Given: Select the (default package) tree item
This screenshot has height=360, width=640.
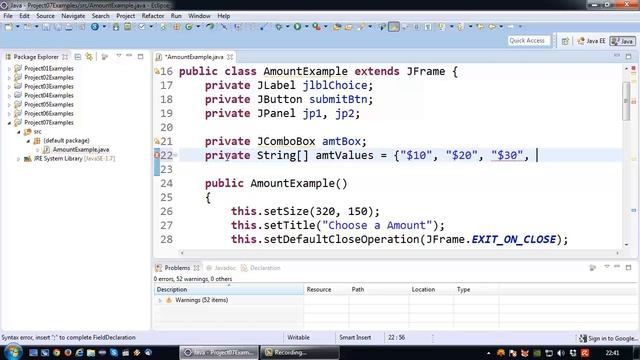Looking at the screenshot, I should 66,140.
